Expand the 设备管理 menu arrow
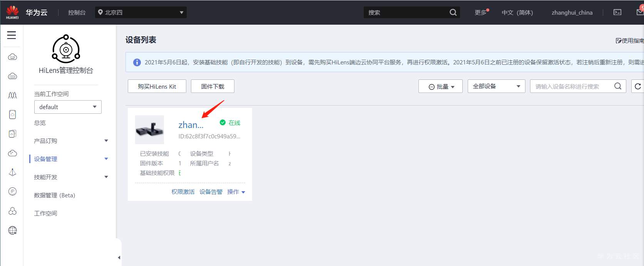The image size is (644, 266). click(x=106, y=159)
